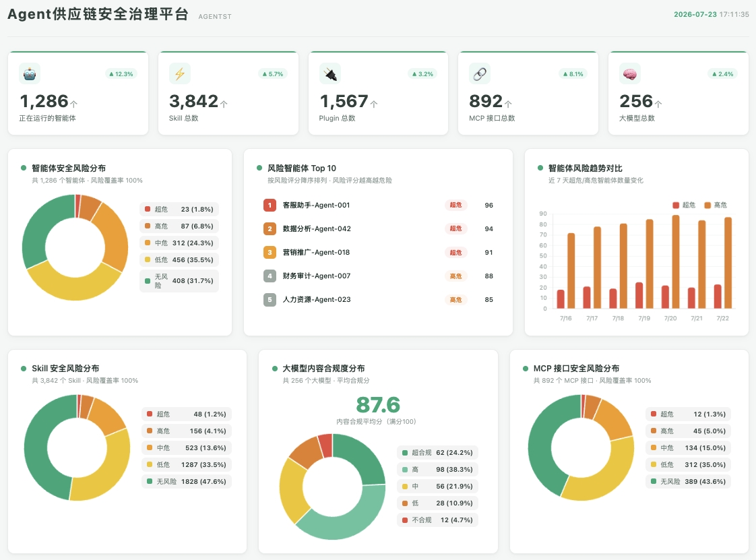The width and height of the screenshot is (756, 560).
Task: Click the plug icon on Plugin card
Action: click(330, 74)
